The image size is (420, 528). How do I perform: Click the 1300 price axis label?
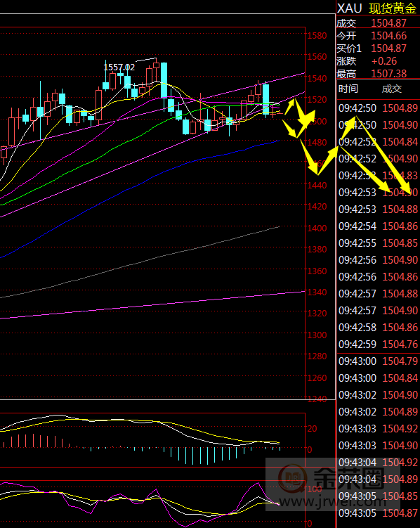click(317, 335)
